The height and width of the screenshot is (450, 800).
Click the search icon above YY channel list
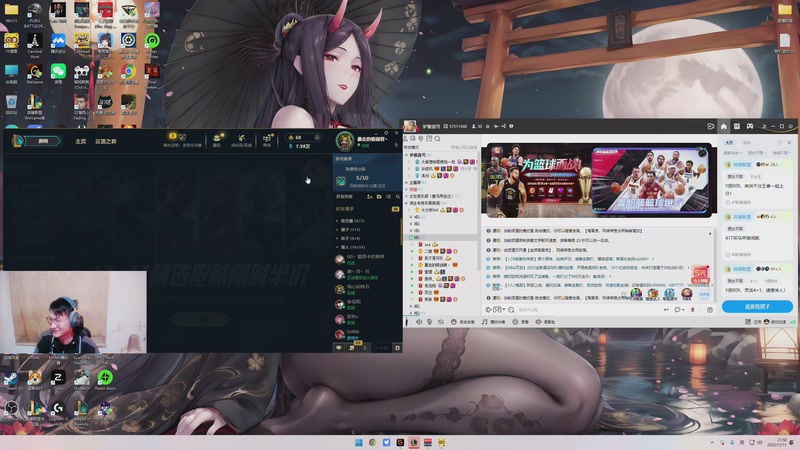(x=437, y=138)
